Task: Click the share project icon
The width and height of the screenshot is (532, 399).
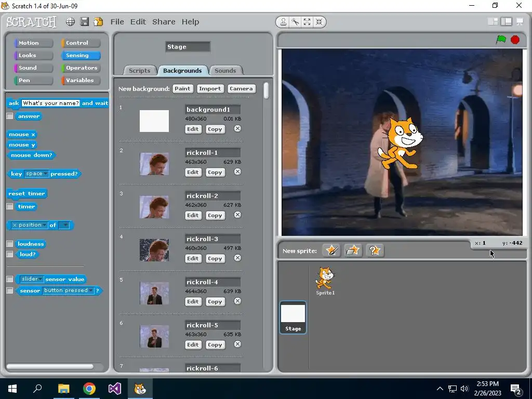Action: [x=98, y=22]
